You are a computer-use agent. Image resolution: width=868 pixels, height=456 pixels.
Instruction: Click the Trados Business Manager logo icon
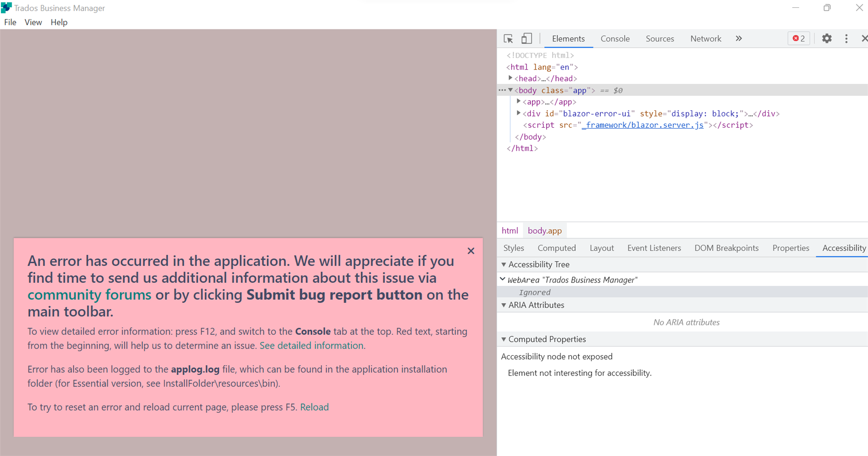point(6,8)
